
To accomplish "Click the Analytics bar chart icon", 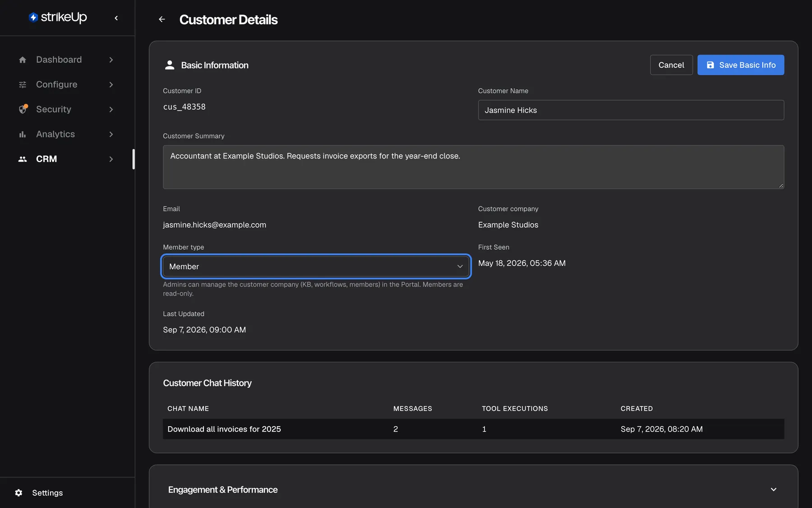I will click(x=23, y=134).
